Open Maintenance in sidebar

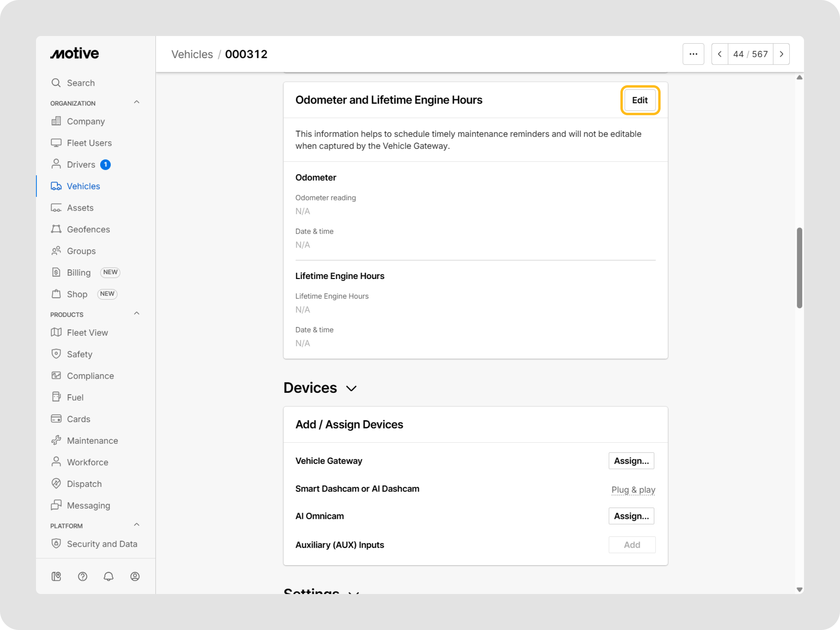pos(92,440)
